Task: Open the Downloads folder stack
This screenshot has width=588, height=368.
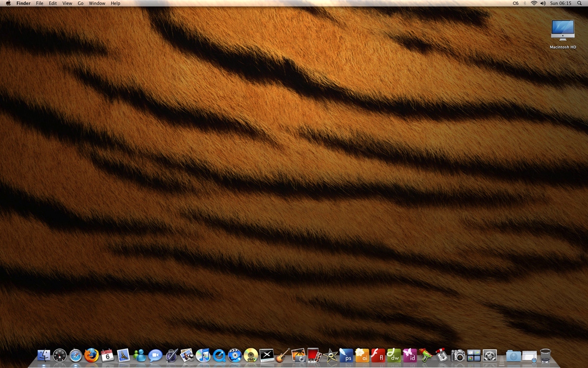Action: 514,356
